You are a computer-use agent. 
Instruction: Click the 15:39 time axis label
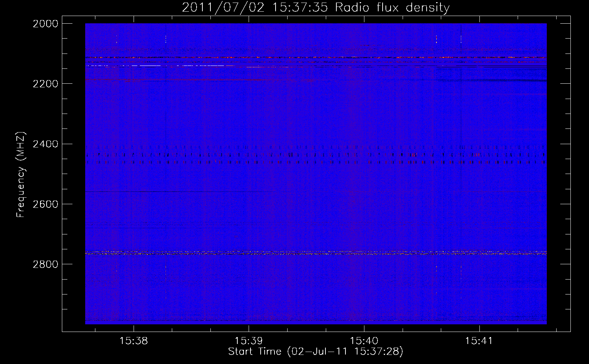(x=249, y=341)
